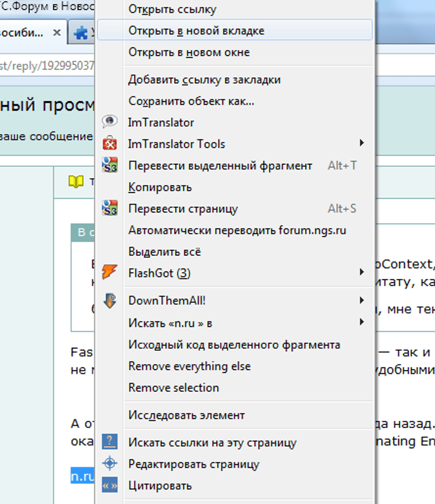Click the FlashGot lightning icon
This screenshot has height=504, width=435.
pos(110,272)
